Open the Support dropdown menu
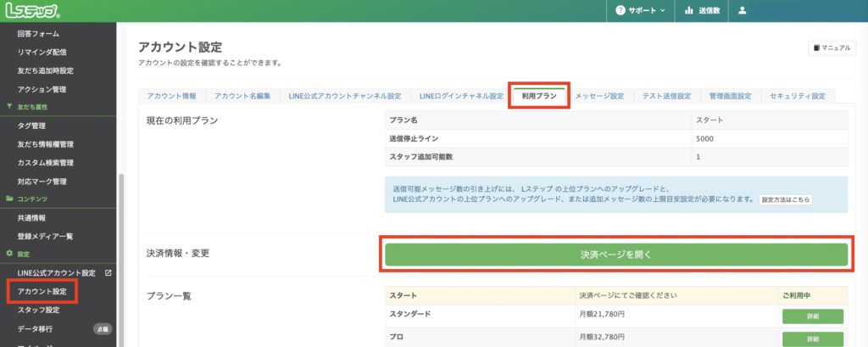This screenshot has width=868, height=347. 640,11
